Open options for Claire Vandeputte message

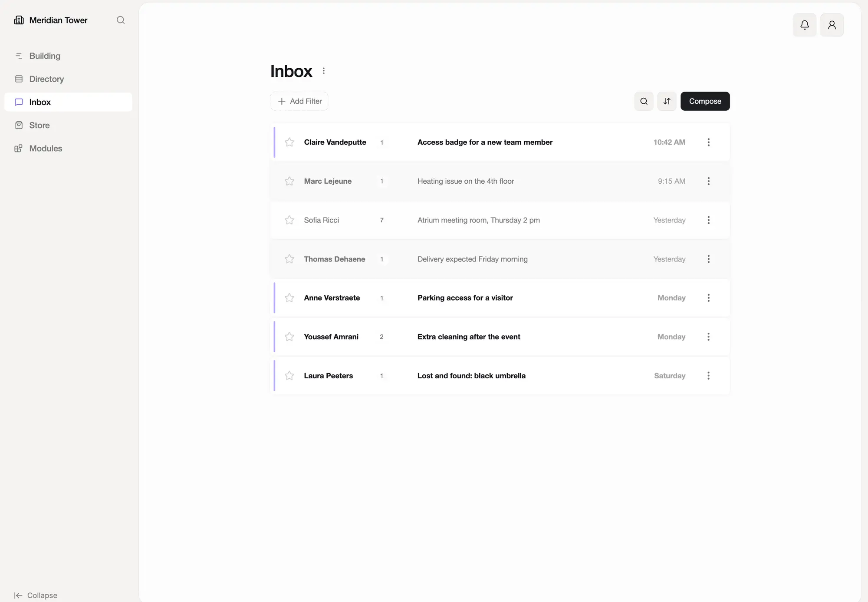point(709,142)
